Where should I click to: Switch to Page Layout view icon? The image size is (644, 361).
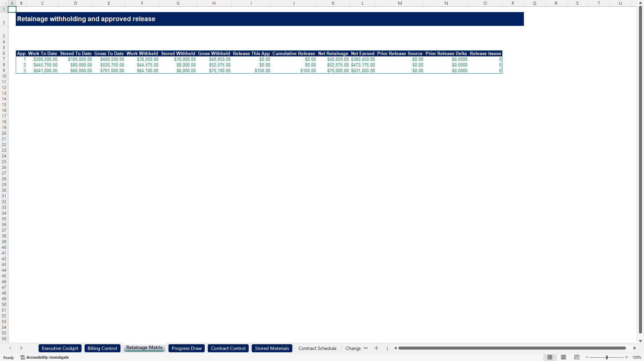[x=563, y=357]
